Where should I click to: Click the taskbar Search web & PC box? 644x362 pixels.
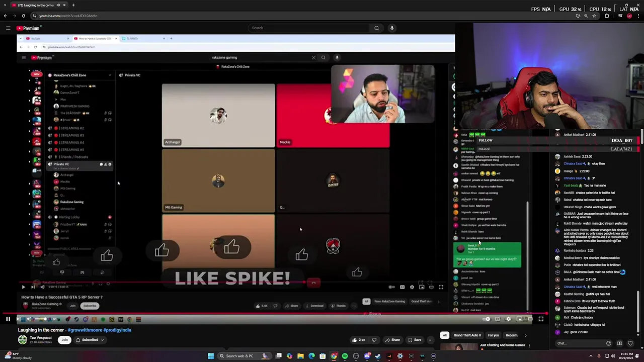click(244, 356)
